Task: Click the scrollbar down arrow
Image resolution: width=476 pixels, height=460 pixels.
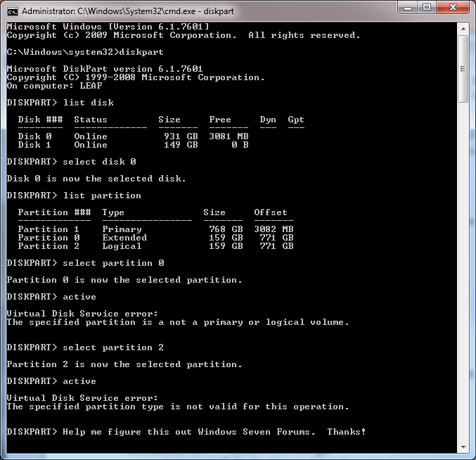Action: pos(463,447)
